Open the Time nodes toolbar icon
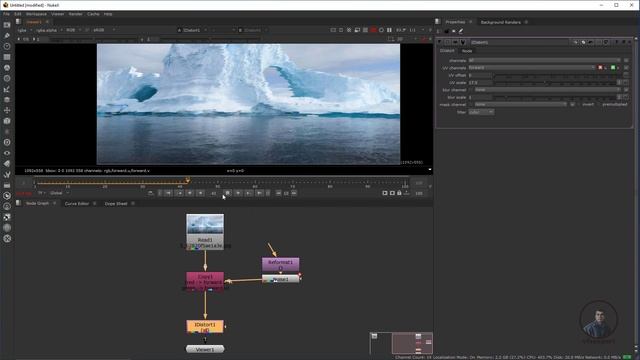 pos(7,47)
